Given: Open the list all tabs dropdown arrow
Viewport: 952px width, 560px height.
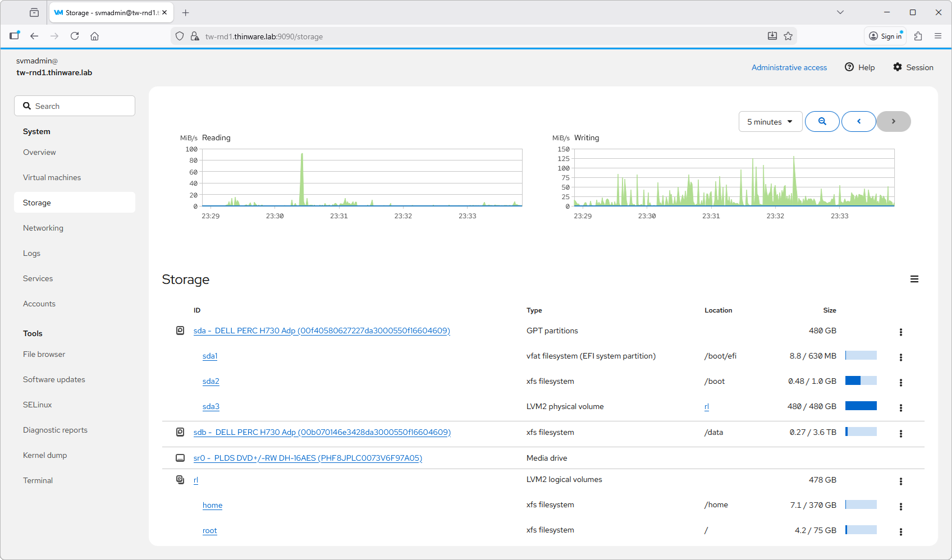Looking at the screenshot, I should [x=840, y=12].
